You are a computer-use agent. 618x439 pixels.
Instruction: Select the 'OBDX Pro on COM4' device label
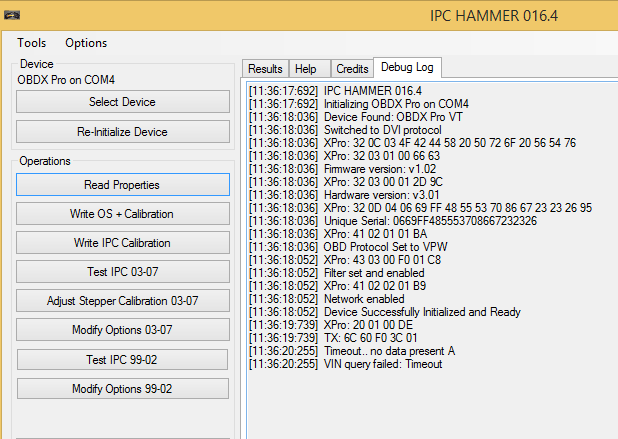click(66, 80)
